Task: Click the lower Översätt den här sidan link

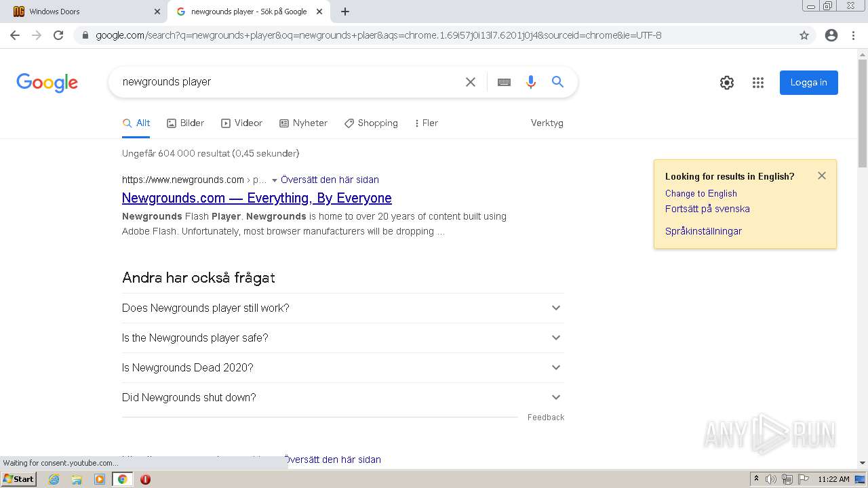Action: coord(332,460)
